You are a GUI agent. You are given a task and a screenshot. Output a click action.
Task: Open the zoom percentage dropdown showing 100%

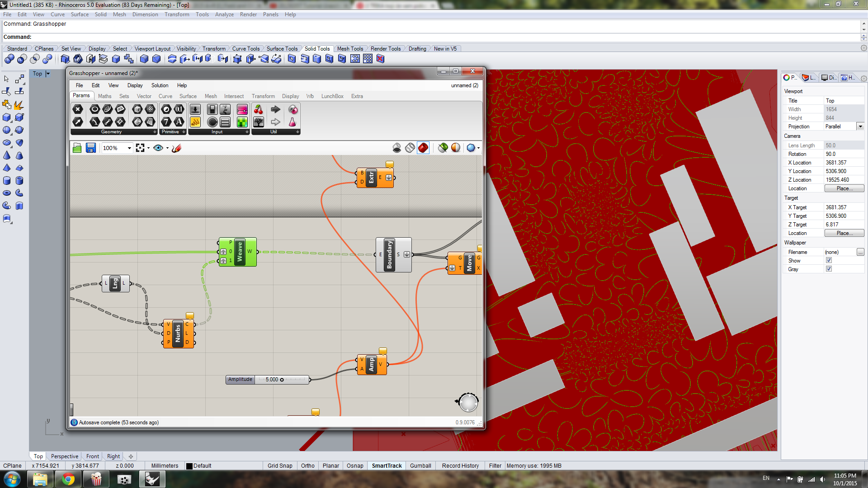point(129,148)
